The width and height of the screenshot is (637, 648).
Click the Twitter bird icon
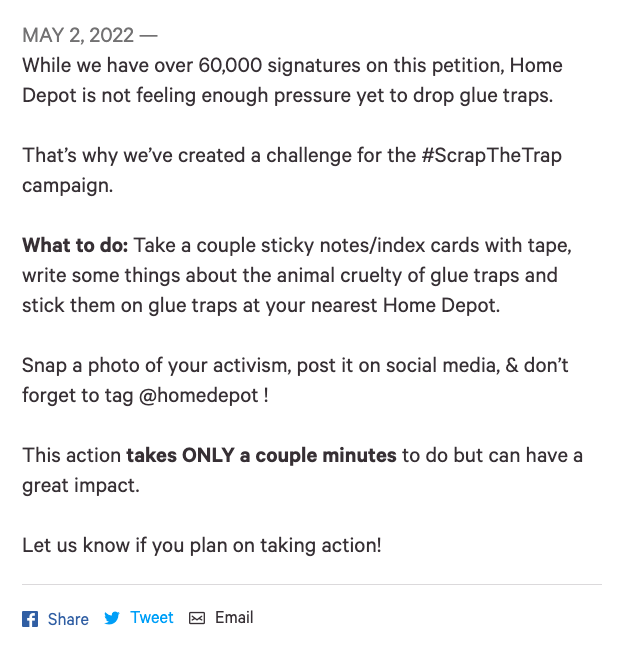pyautogui.click(x=112, y=618)
